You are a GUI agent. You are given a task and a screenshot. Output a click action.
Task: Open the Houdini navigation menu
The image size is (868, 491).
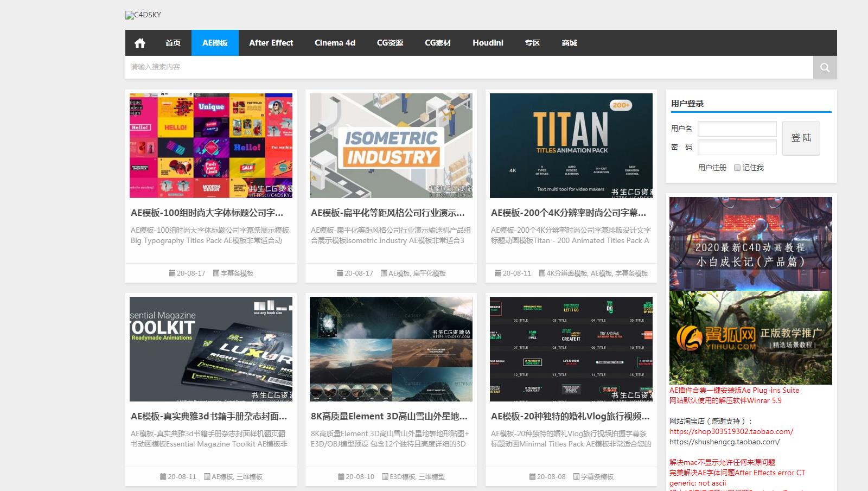tap(488, 43)
